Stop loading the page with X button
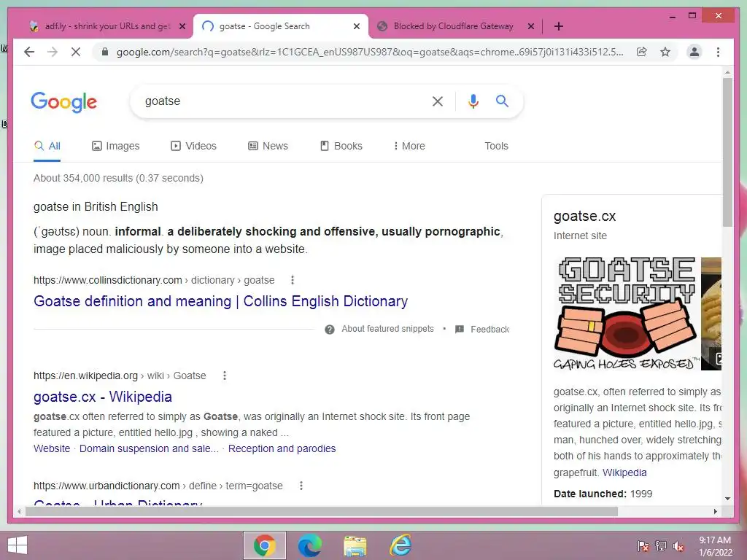This screenshot has width=747, height=560. (76, 52)
